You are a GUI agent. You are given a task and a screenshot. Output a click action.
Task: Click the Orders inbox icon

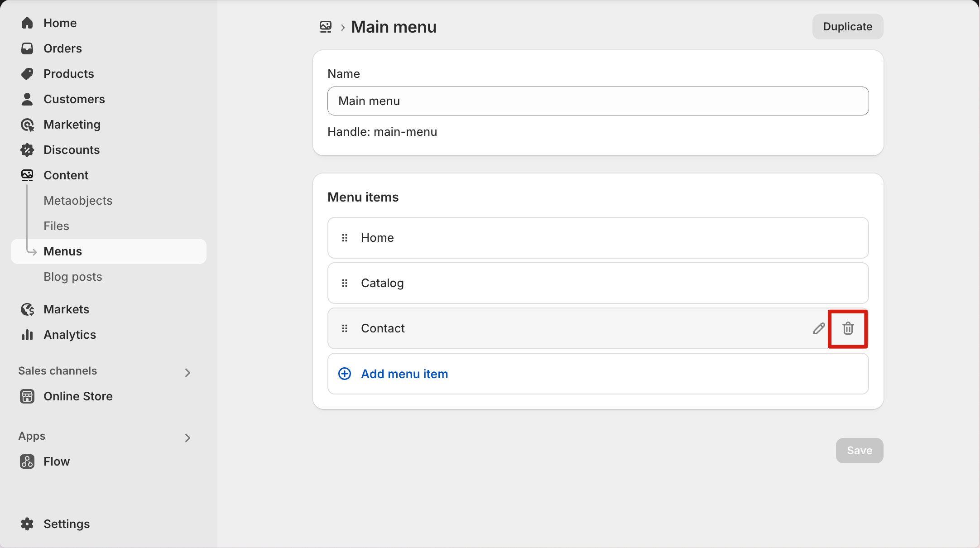coord(27,48)
